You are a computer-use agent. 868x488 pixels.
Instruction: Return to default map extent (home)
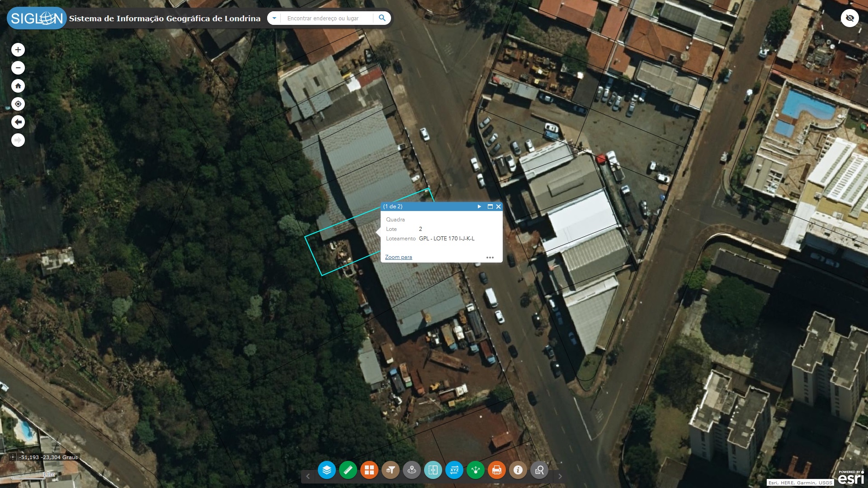coord(18,86)
